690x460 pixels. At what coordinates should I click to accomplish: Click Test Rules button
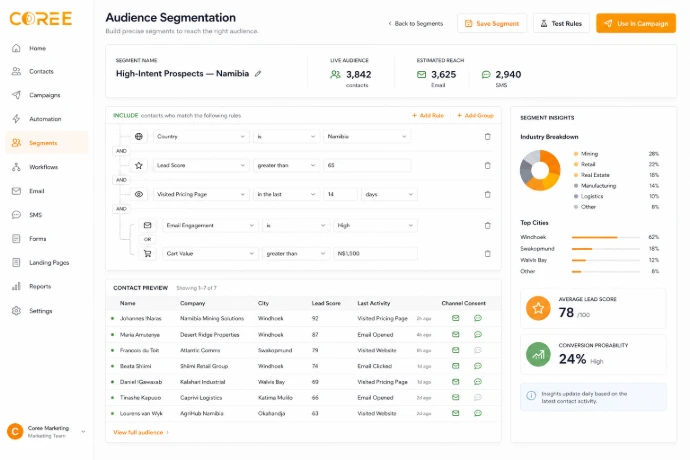pyautogui.click(x=561, y=23)
